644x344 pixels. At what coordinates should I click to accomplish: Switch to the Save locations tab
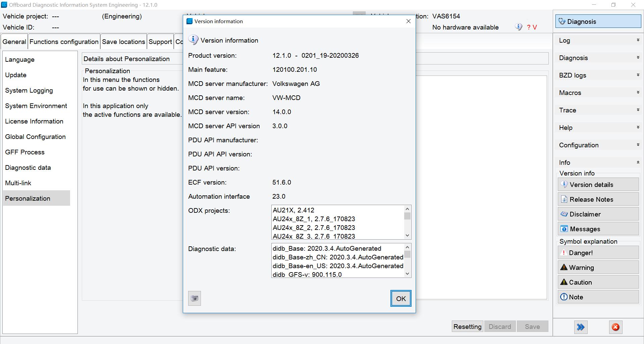(x=123, y=42)
